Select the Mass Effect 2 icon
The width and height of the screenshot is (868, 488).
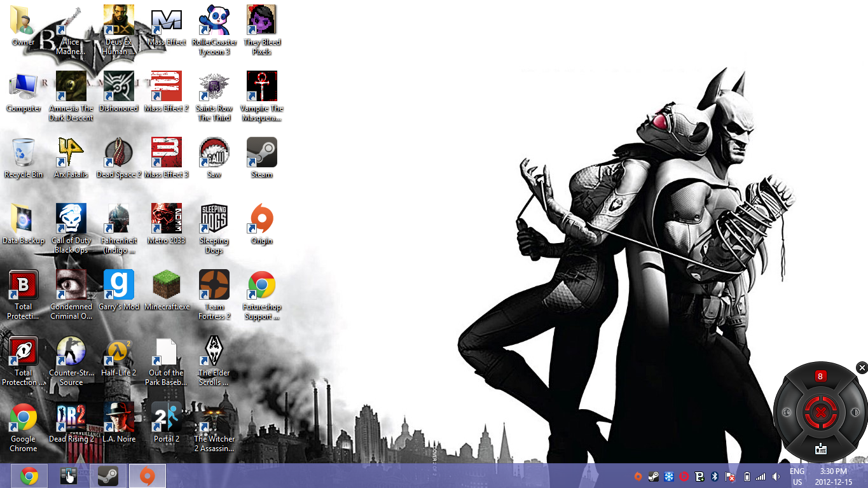[167, 92]
